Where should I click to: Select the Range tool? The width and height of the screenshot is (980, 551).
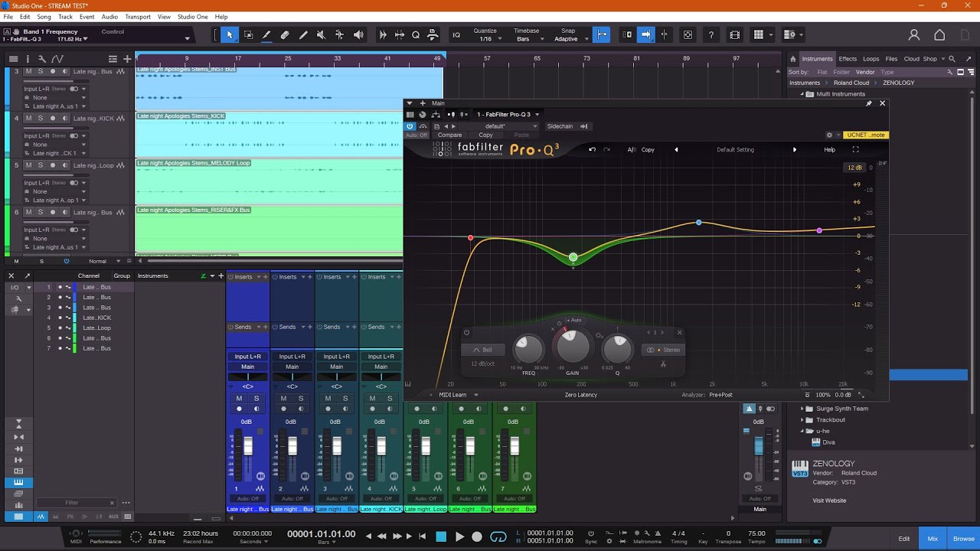pos(248,34)
